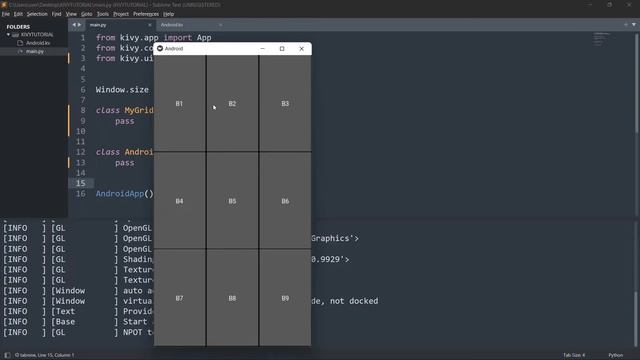Close the Android app window

[302, 49]
